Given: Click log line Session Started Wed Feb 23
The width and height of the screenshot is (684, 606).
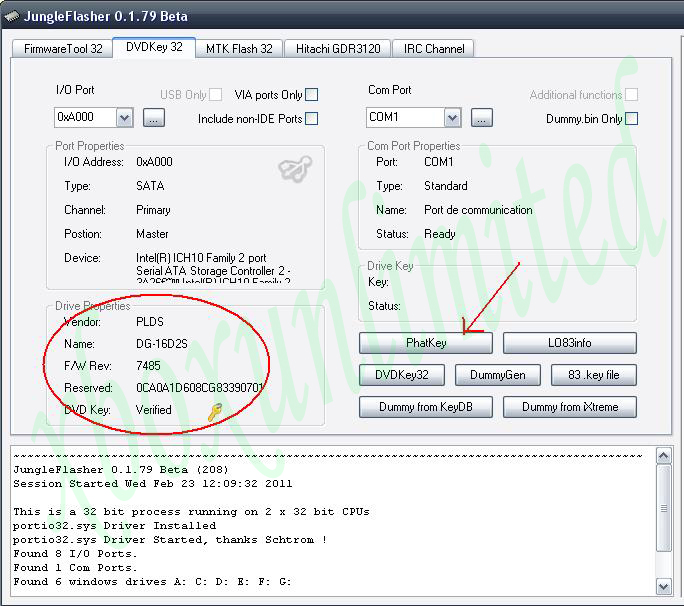Looking at the screenshot, I should [153, 484].
